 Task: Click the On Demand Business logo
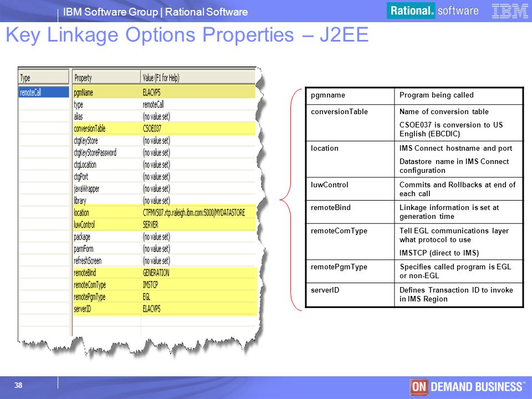(x=468, y=386)
